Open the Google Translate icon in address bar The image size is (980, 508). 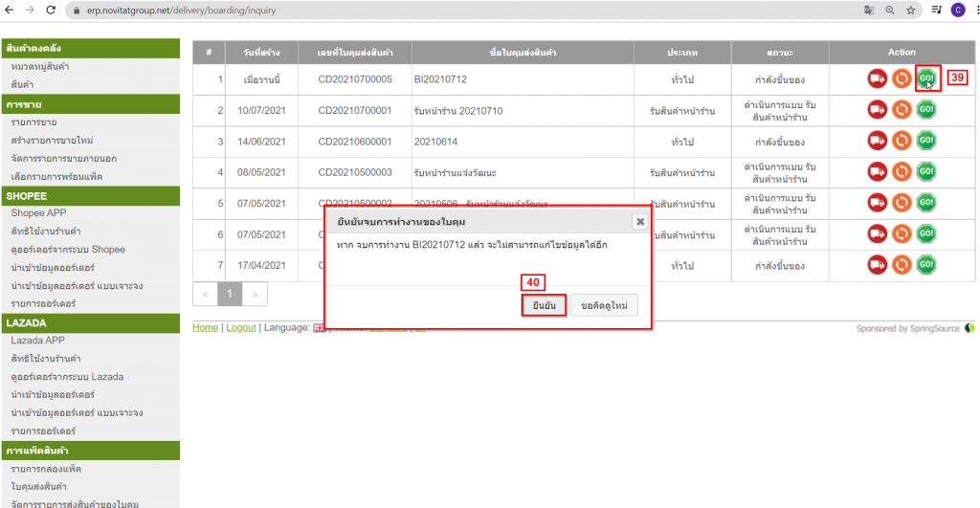[868, 10]
